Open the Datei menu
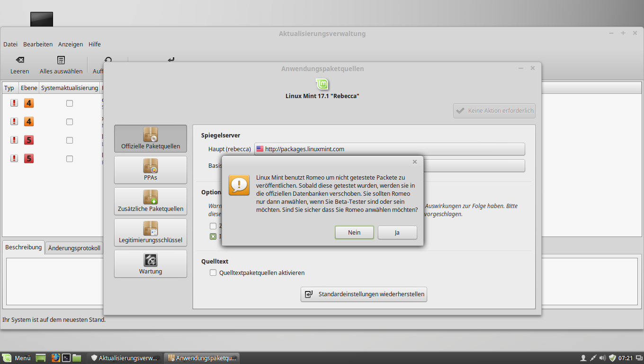The width and height of the screenshot is (644, 364). 10,44
